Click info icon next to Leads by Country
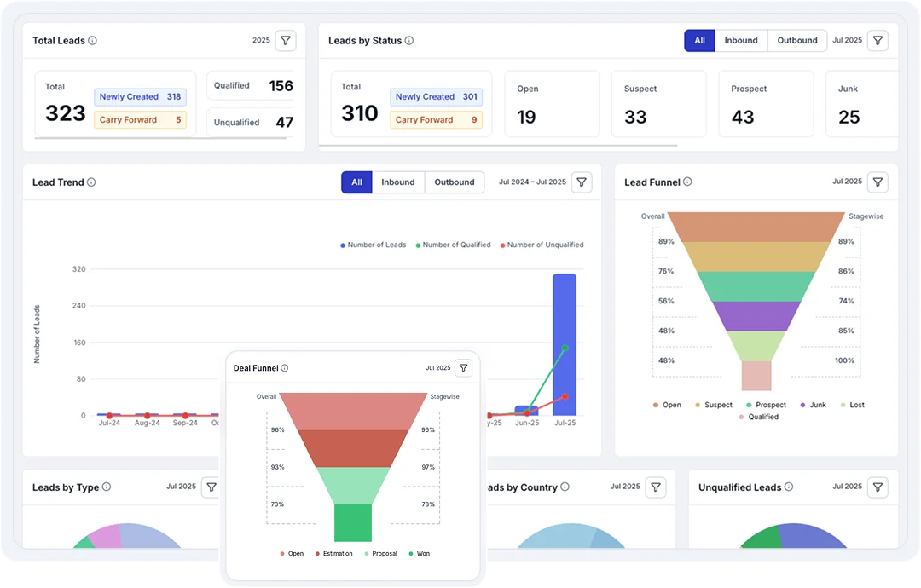This screenshot has width=921, height=588. tap(565, 487)
